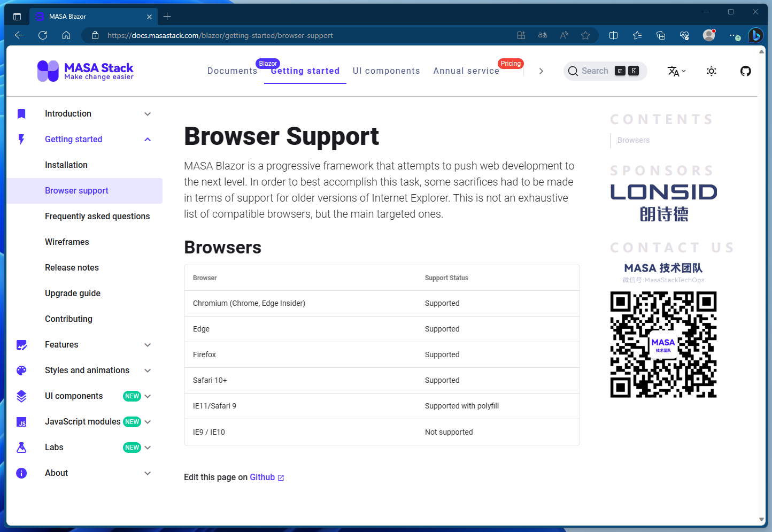Open the GitHub repository icon in header
Image resolution: width=772 pixels, height=532 pixels.
(x=745, y=71)
